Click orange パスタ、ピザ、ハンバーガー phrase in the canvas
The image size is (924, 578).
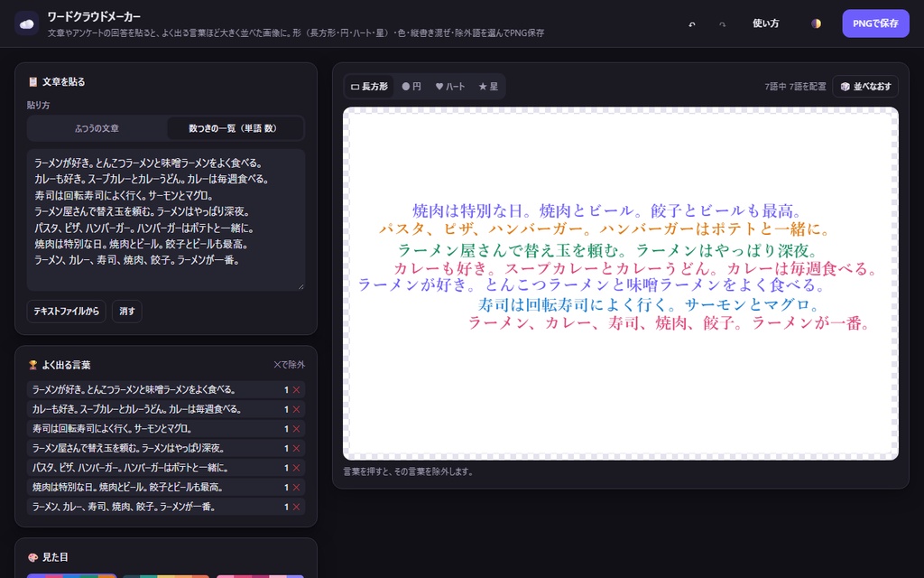(605, 228)
